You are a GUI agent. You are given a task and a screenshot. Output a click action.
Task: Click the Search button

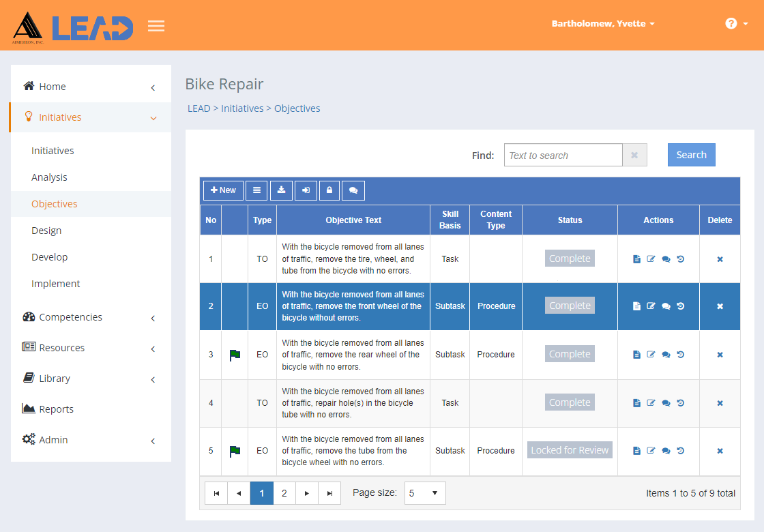(691, 155)
